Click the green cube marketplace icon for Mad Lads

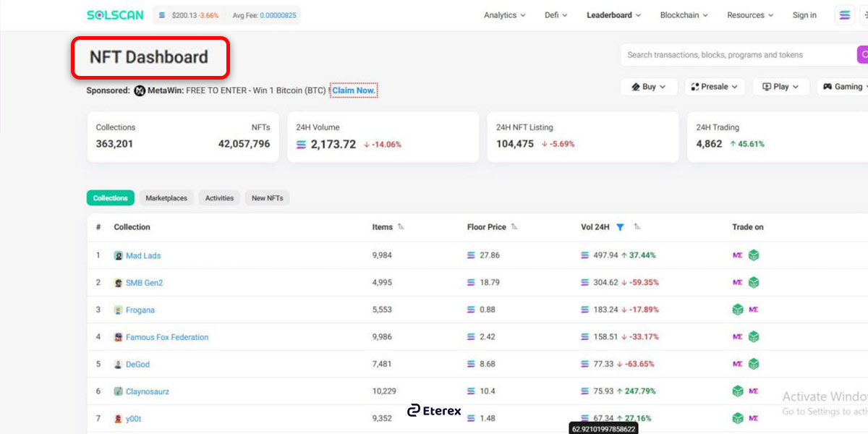click(754, 255)
